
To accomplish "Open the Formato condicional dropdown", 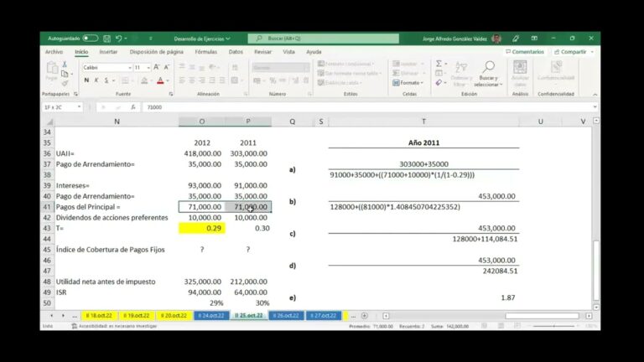I will pyautogui.click(x=346, y=64).
